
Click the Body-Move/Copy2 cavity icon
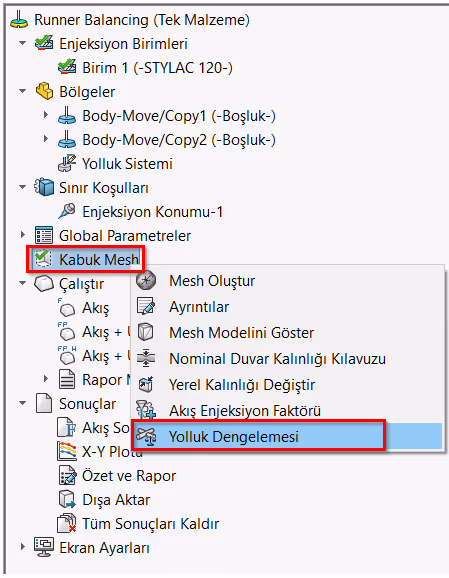(x=67, y=139)
